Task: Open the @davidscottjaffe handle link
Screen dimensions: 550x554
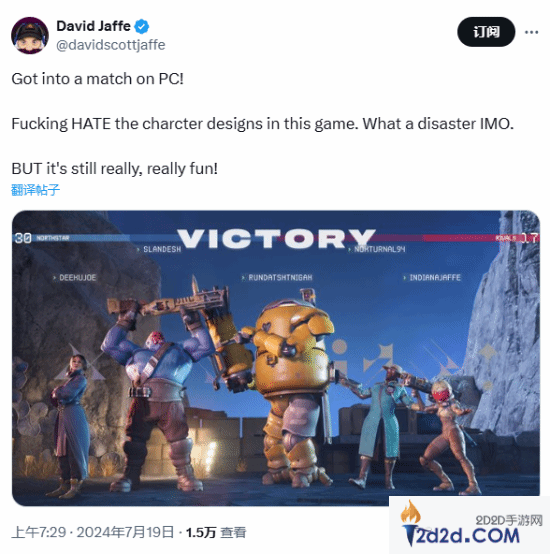Action: [111, 45]
